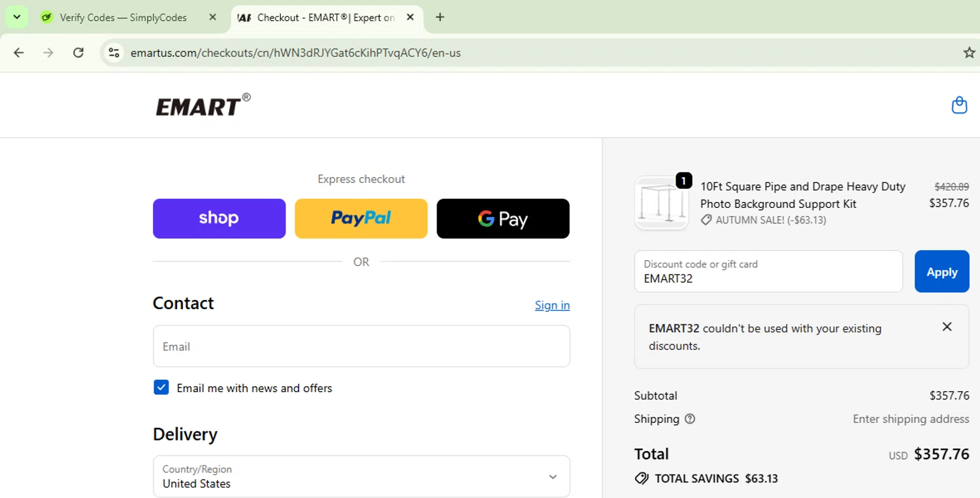Uncheck Email me with news and offers
The image size is (980, 498).
click(161, 388)
